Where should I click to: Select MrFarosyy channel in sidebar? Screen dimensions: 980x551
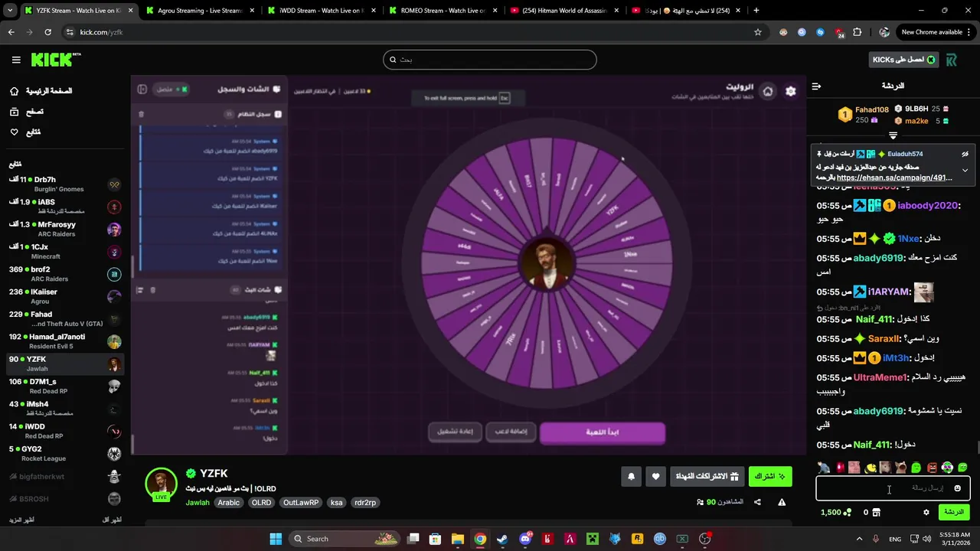pos(65,229)
